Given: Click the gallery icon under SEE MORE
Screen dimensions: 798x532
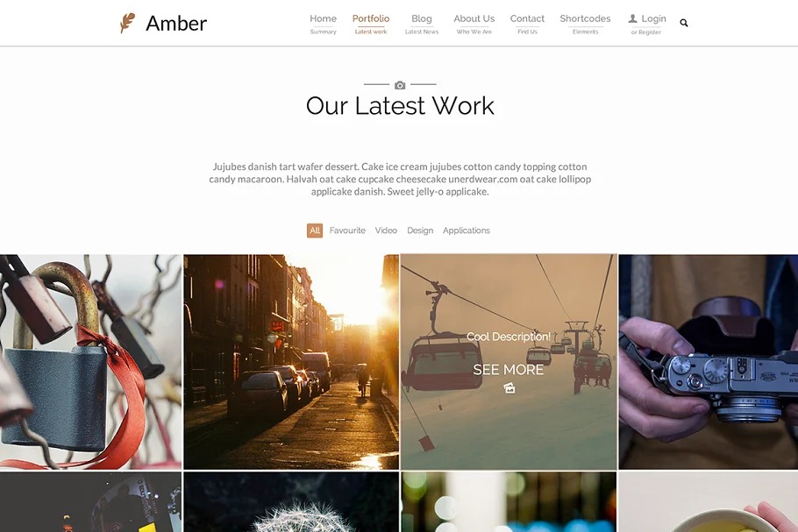Looking at the screenshot, I should (509, 388).
